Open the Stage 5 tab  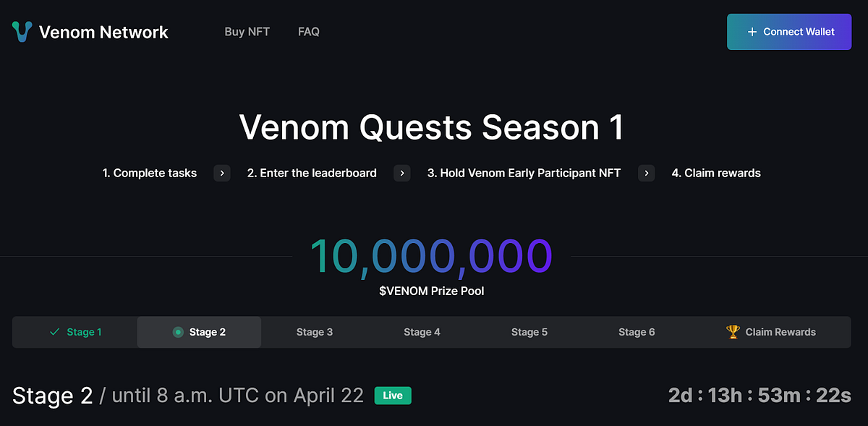click(529, 332)
